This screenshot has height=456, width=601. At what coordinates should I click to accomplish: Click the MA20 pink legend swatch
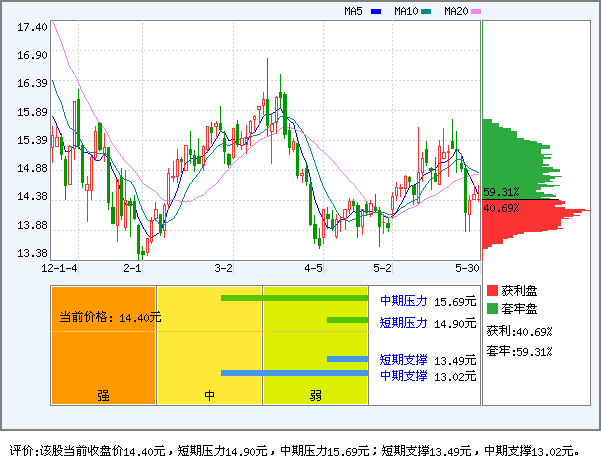(476, 11)
